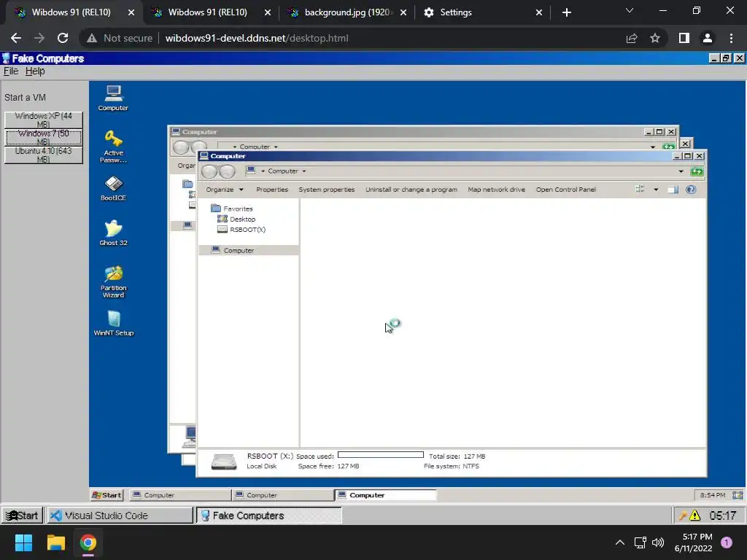Click the Fake Computers taskbar button

(268, 516)
